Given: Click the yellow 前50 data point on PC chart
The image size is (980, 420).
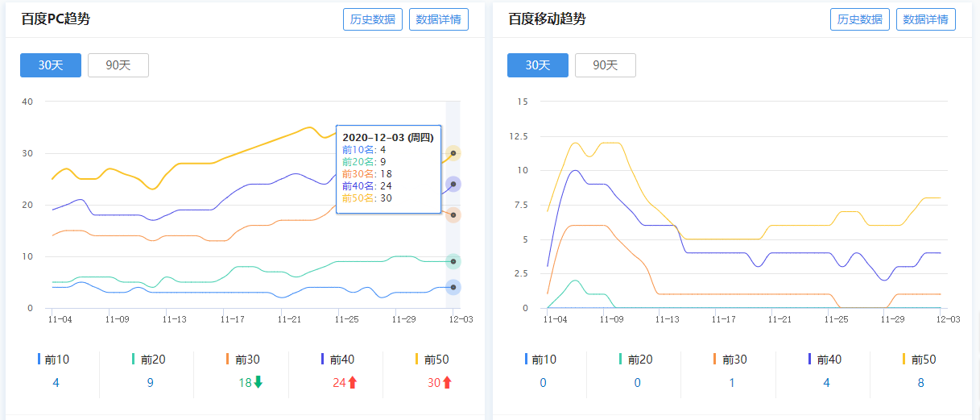Looking at the screenshot, I should point(453,153).
